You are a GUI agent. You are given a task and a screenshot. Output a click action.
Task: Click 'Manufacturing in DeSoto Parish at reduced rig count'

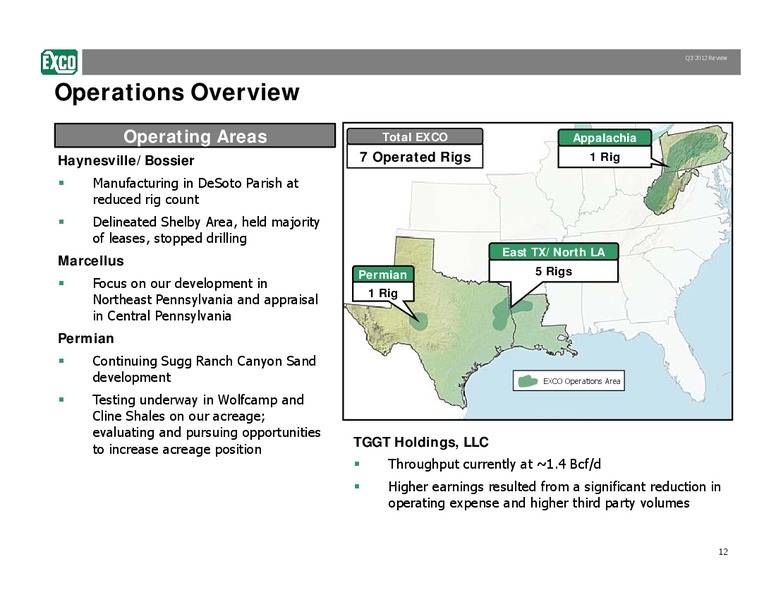[195, 191]
